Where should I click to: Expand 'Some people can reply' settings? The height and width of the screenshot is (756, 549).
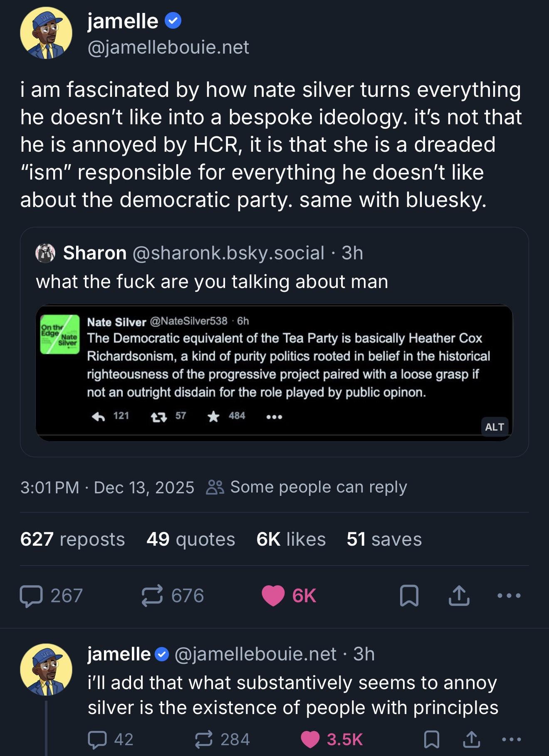tap(307, 487)
